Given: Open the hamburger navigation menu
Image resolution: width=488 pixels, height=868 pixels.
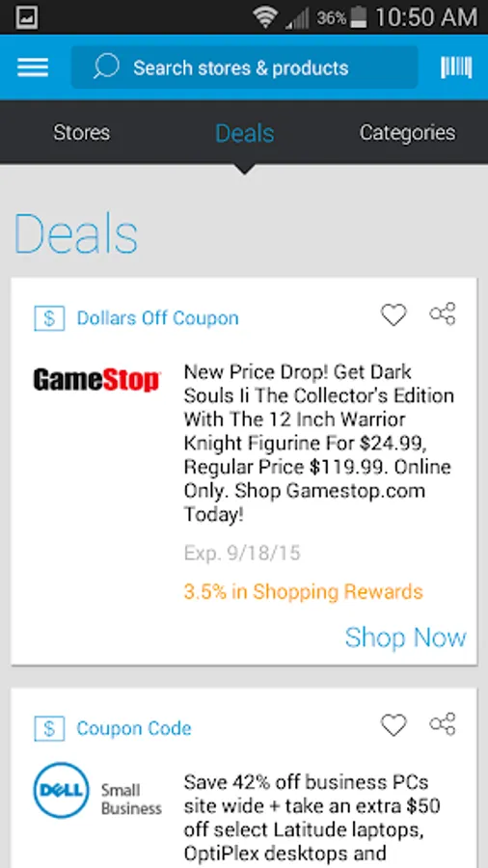Looking at the screenshot, I should coord(33,68).
